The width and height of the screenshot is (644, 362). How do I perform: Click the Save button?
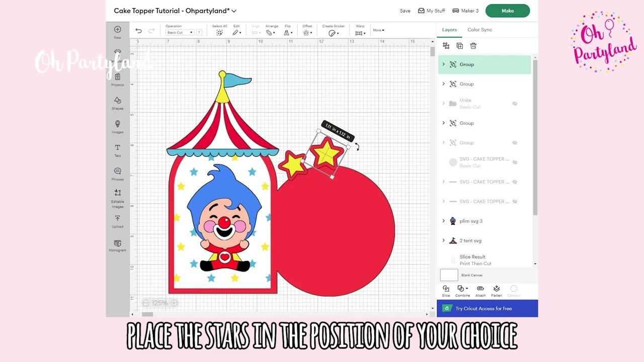click(x=405, y=11)
